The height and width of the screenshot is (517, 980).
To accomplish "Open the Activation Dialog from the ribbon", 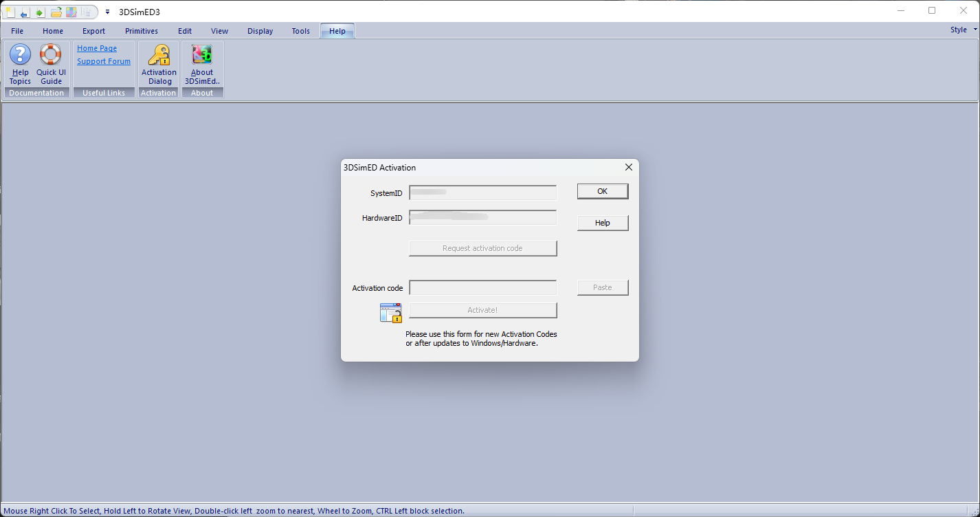I will click(159, 64).
